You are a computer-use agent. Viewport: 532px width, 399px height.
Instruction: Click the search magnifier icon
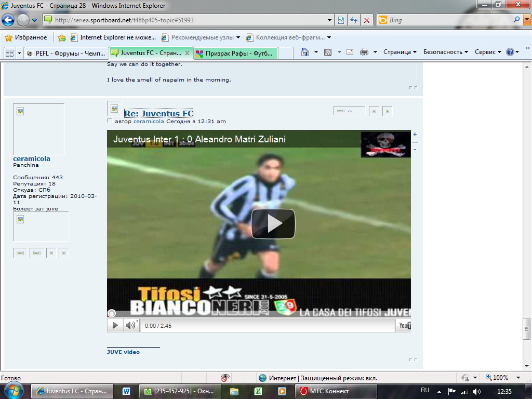(x=516, y=20)
